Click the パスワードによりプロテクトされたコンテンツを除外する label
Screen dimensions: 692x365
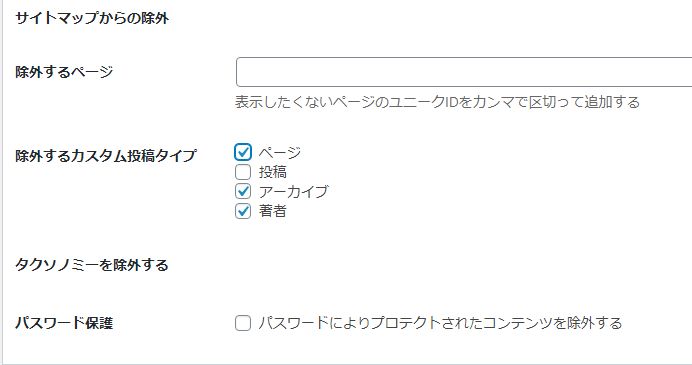click(440, 323)
